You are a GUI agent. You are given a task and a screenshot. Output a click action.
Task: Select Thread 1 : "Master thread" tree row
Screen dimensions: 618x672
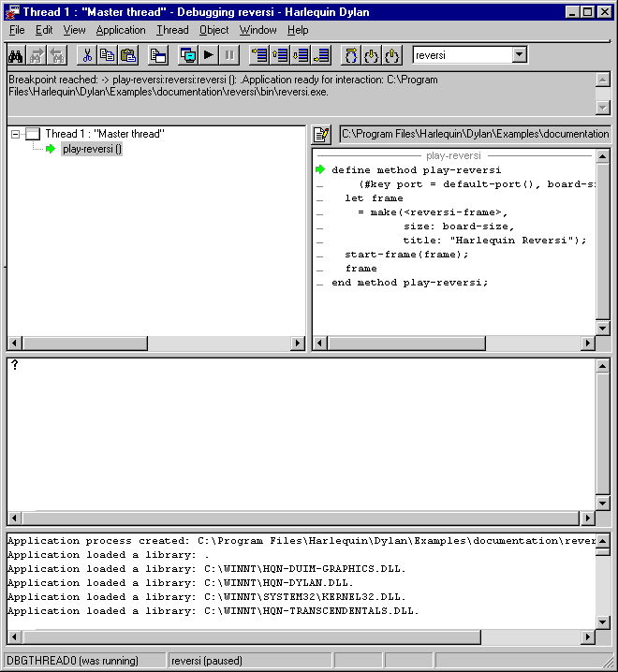click(x=105, y=134)
